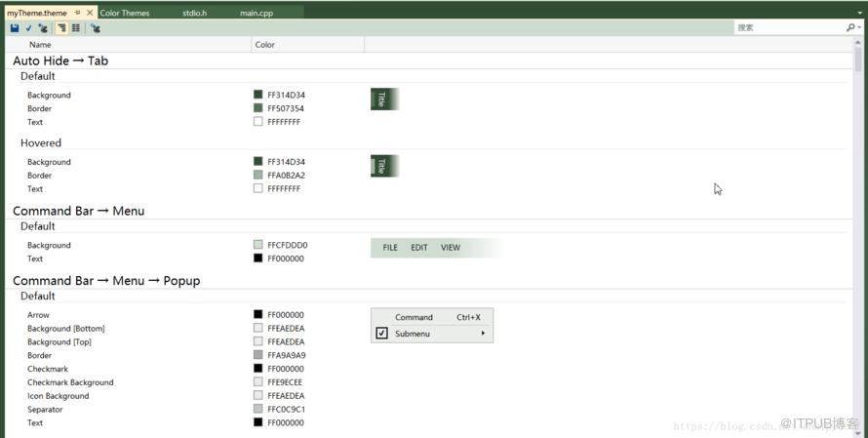This screenshot has height=438, width=868.
Task: Click the vertical scrollbar thumb
Action: click(858, 60)
